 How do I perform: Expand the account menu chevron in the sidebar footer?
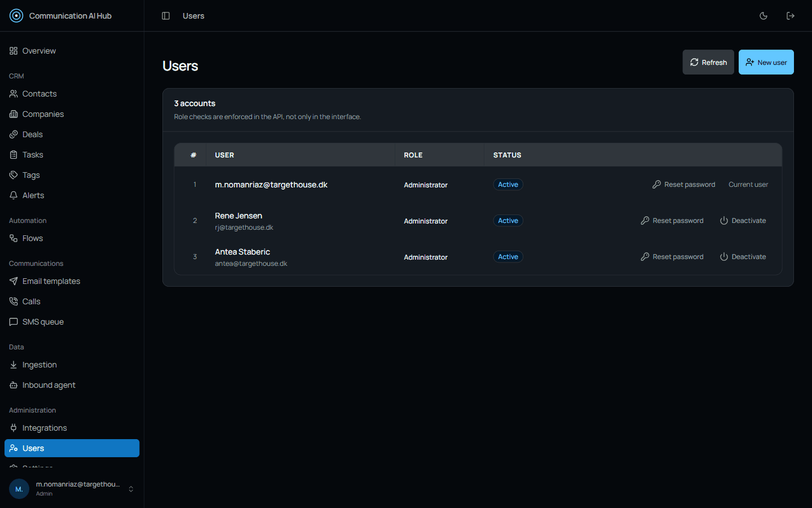(131, 489)
